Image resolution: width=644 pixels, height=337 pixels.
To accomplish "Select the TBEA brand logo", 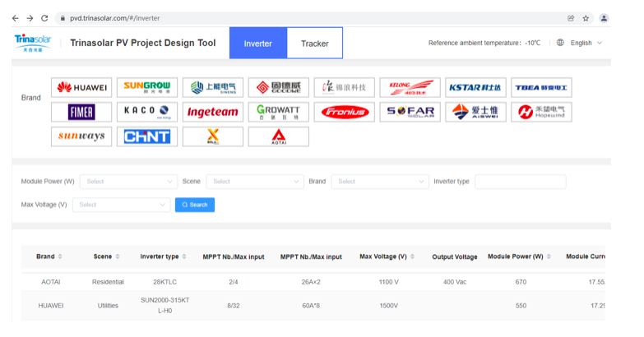I will (541, 87).
